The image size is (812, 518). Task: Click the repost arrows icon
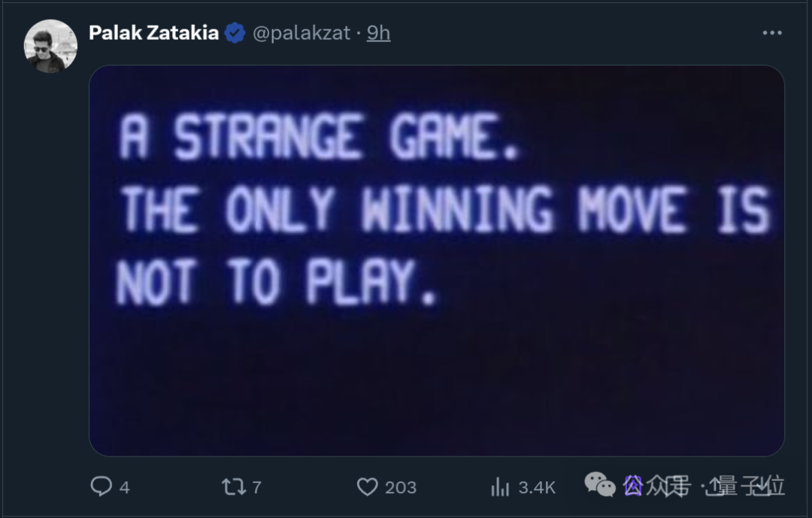point(234,486)
